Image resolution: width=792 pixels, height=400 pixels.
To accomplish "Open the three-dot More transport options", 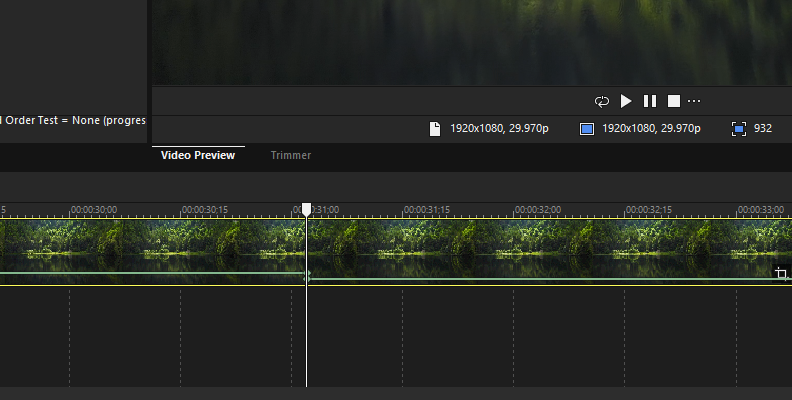I will pos(694,101).
